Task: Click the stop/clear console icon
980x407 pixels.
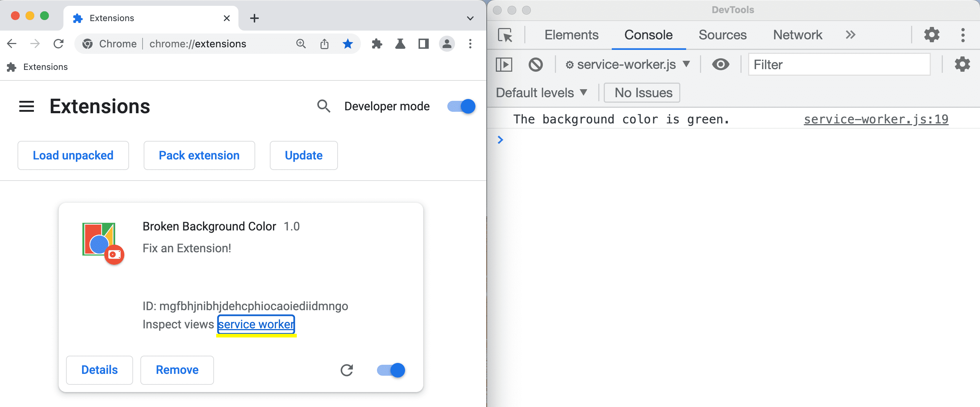Action: tap(535, 64)
